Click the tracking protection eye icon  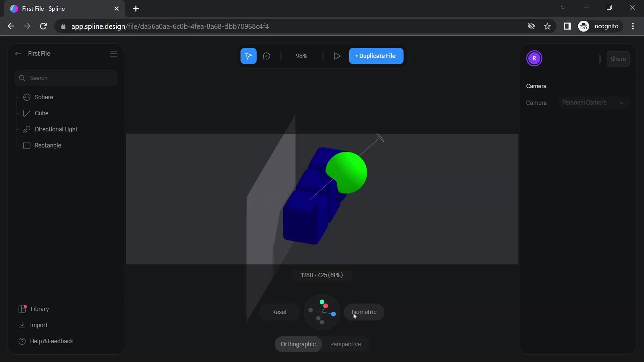[x=531, y=26]
